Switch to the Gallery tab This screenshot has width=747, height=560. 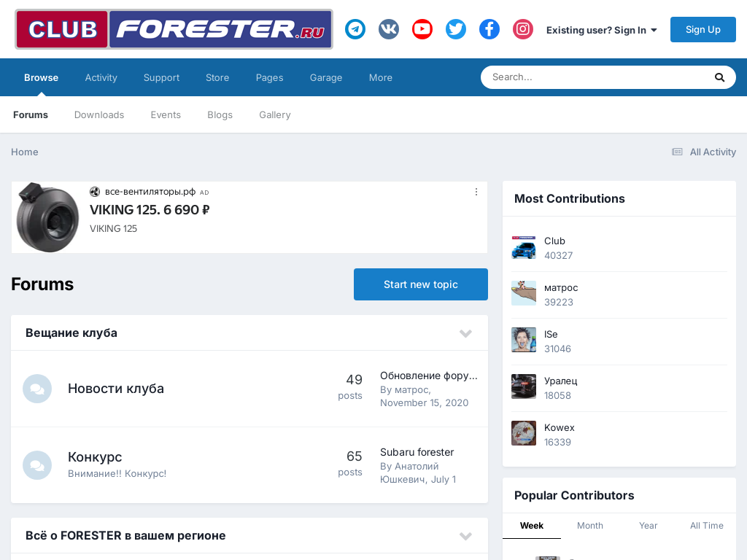(x=274, y=114)
